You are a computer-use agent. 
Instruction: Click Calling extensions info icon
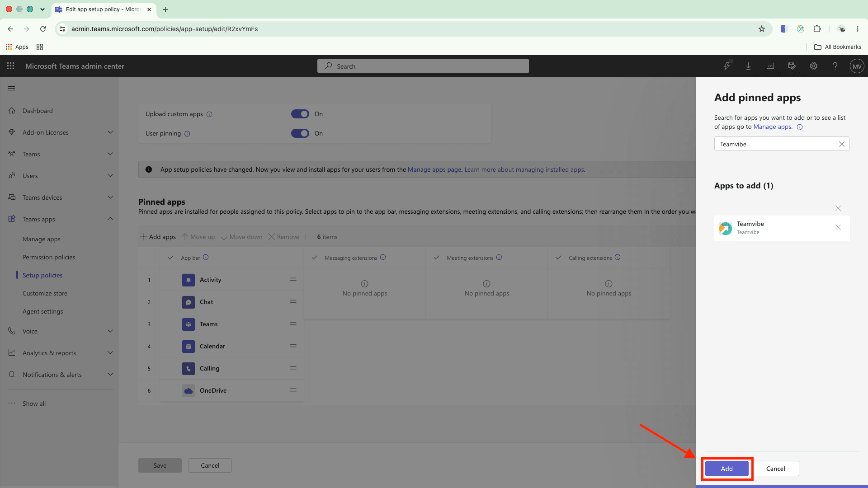pos(618,258)
